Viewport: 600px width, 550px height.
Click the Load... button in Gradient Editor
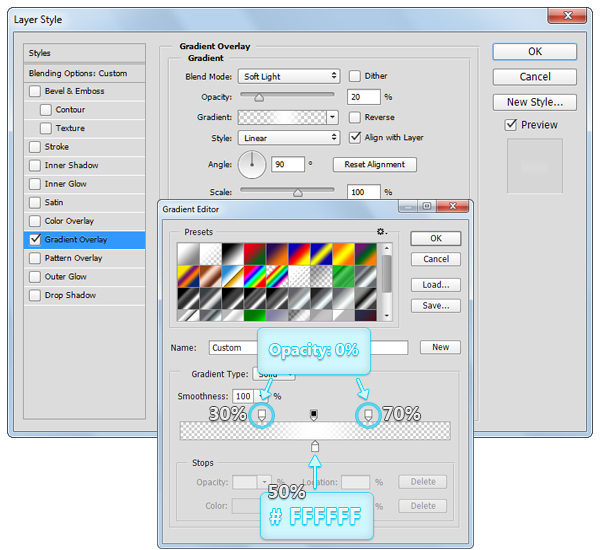coord(435,285)
